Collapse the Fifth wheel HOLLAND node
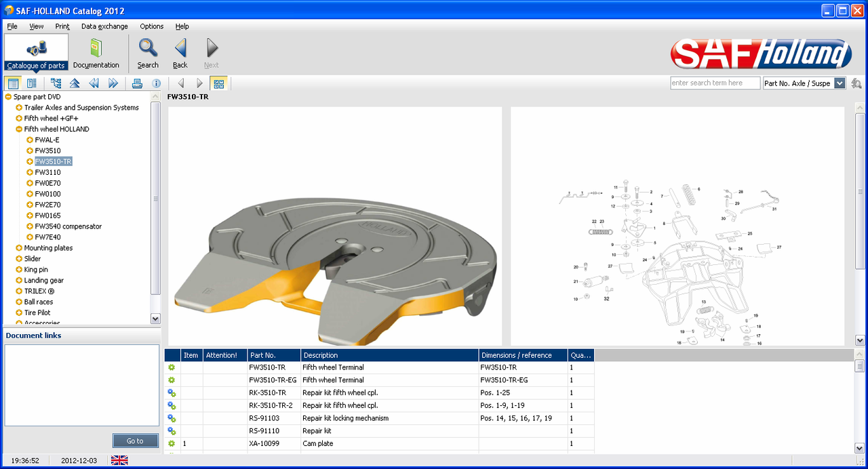 coord(19,129)
